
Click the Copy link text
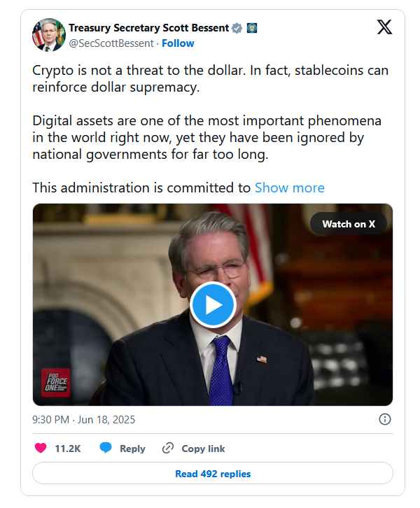[203, 449]
